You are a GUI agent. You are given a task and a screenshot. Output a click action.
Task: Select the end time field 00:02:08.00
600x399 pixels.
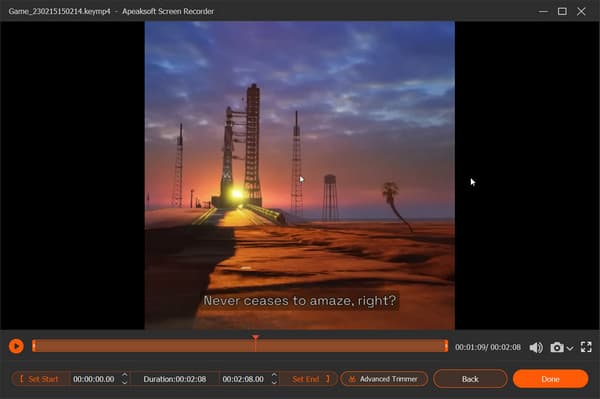click(x=243, y=379)
